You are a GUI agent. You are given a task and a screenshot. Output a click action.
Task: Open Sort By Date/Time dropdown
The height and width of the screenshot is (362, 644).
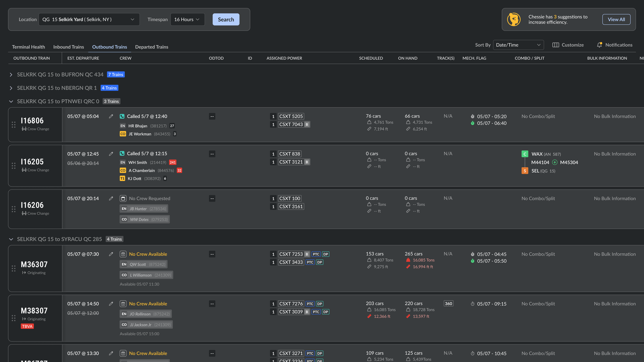(518, 45)
